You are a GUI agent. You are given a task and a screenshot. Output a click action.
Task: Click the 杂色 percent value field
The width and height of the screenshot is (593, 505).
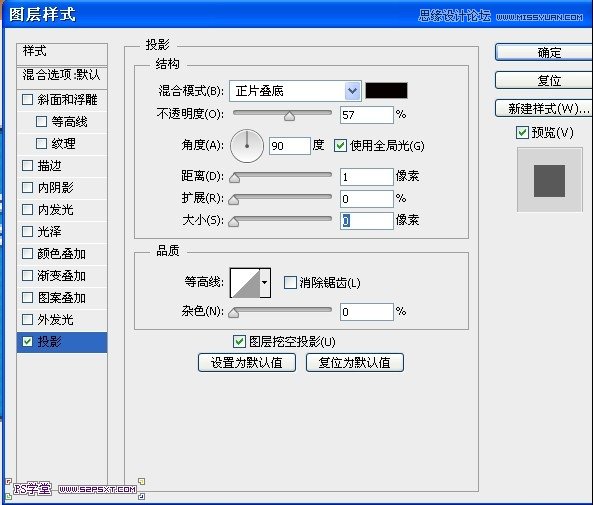366,312
